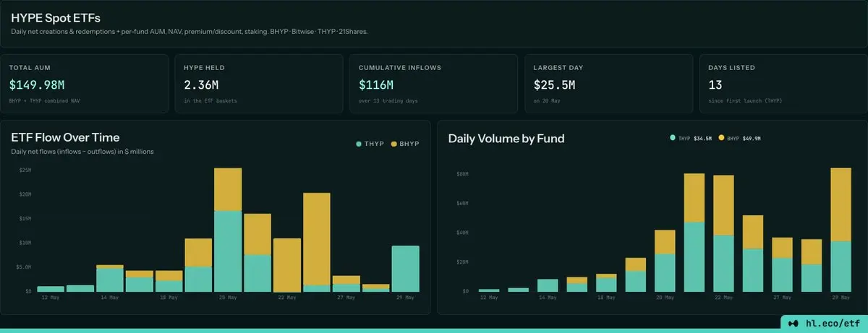
Task: Click the $25M axis label in ETF Flow chart
Action: point(25,170)
